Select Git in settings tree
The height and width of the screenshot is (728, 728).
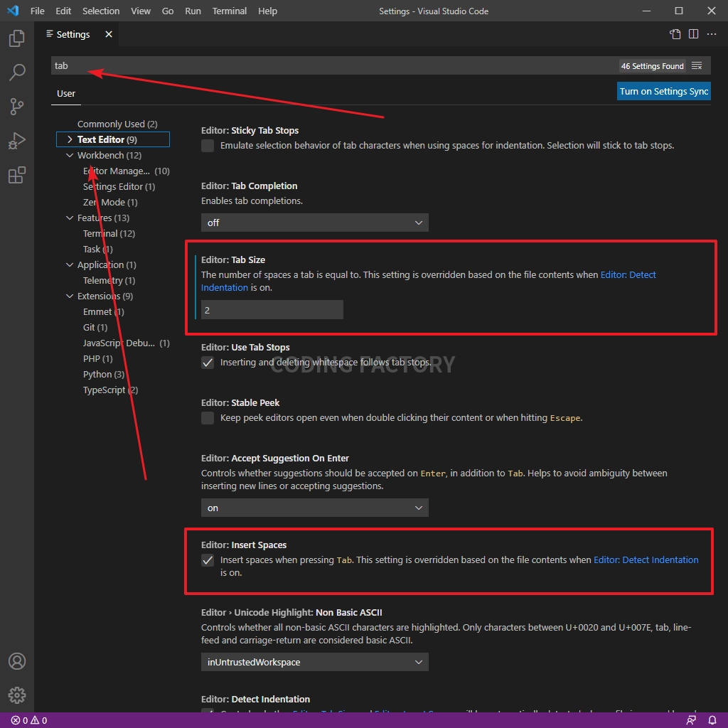point(95,327)
